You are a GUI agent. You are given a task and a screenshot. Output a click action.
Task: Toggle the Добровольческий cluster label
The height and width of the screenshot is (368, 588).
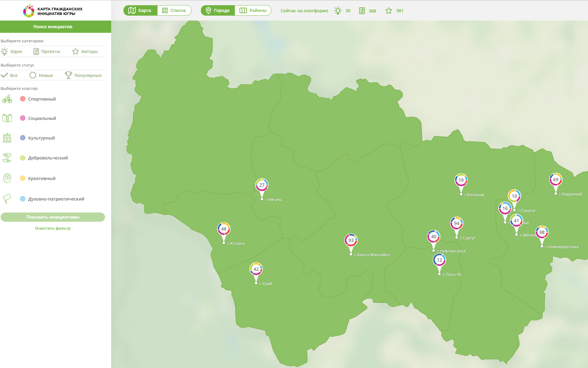48,158
